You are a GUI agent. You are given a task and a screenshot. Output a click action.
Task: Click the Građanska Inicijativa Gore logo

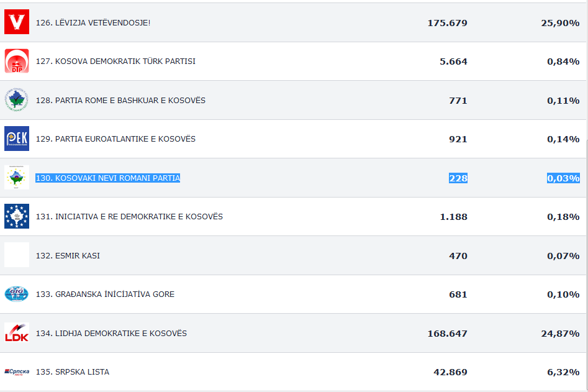pos(17,294)
